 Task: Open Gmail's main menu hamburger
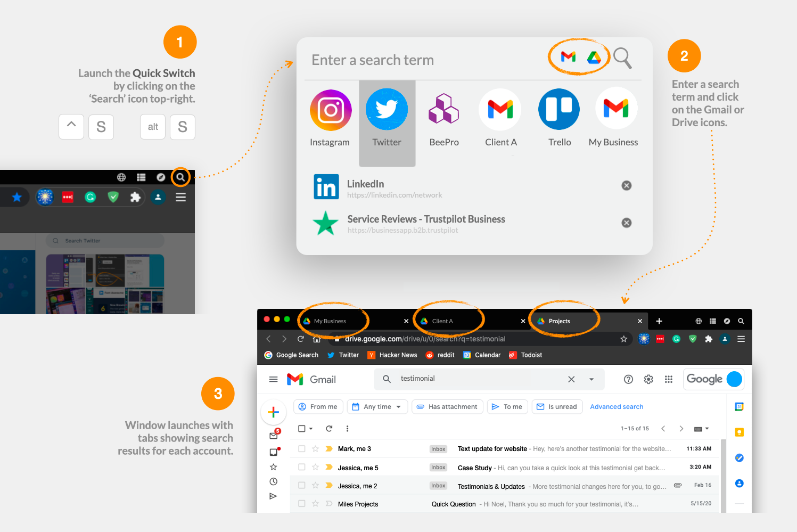[273, 379]
